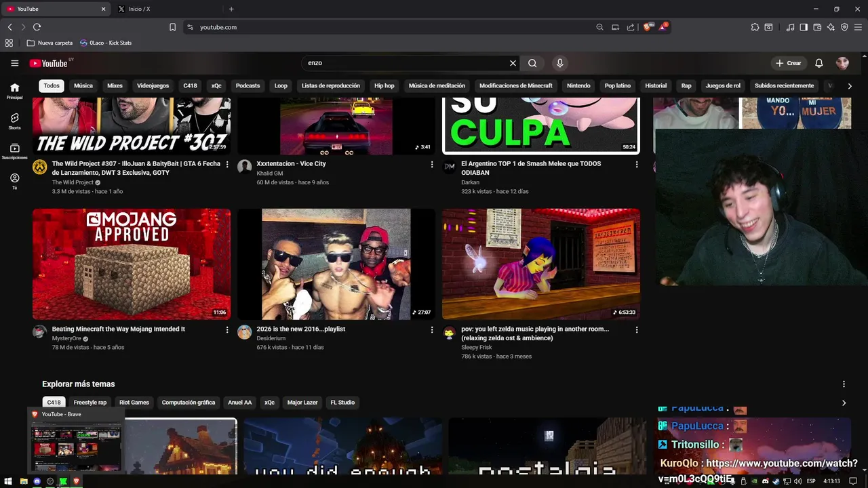Bookmark this page icon in address bar
Viewport: 868px width, 488px height.
coord(172,27)
